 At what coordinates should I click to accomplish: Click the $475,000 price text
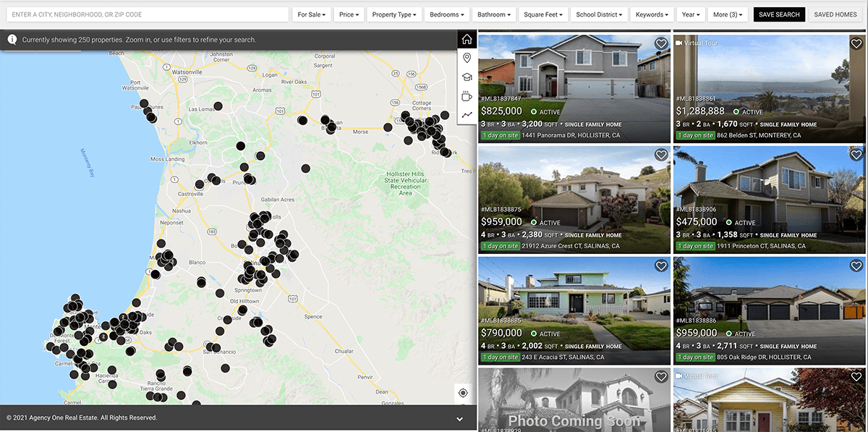click(697, 222)
